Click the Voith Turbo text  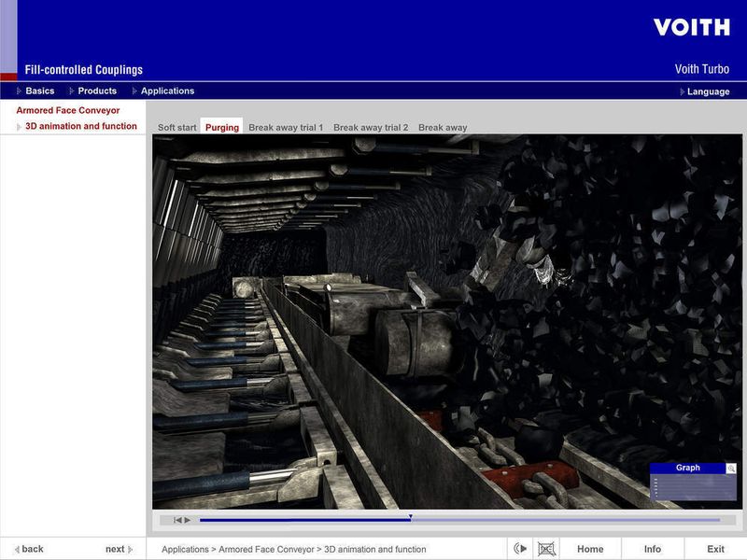pos(702,69)
